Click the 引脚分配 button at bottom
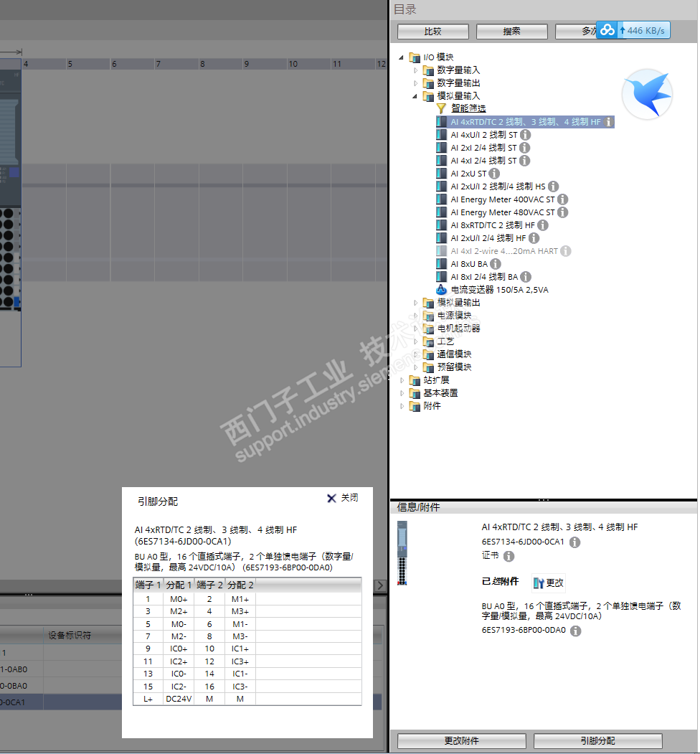 tap(597, 741)
